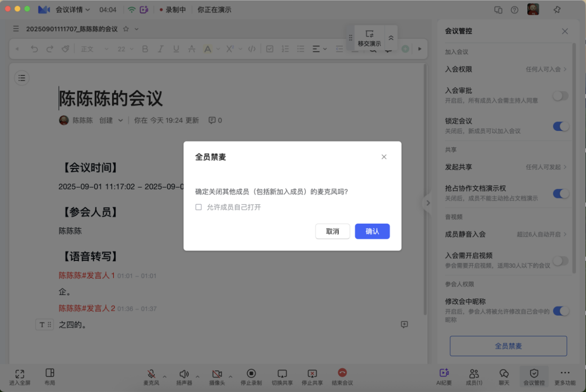Image resolution: width=586 pixels, height=392 pixels.
Task: Insert a bulleted list
Action: click(x=301, y=49)
